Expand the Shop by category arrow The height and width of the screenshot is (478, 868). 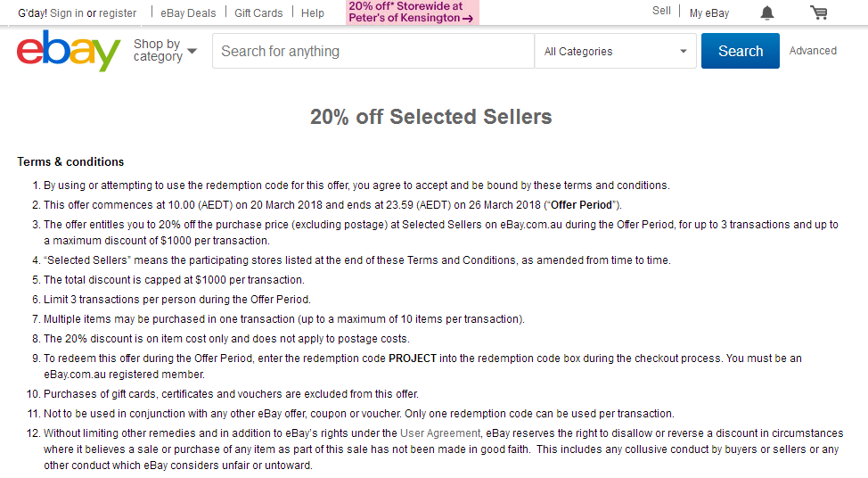tap(192, 51)
